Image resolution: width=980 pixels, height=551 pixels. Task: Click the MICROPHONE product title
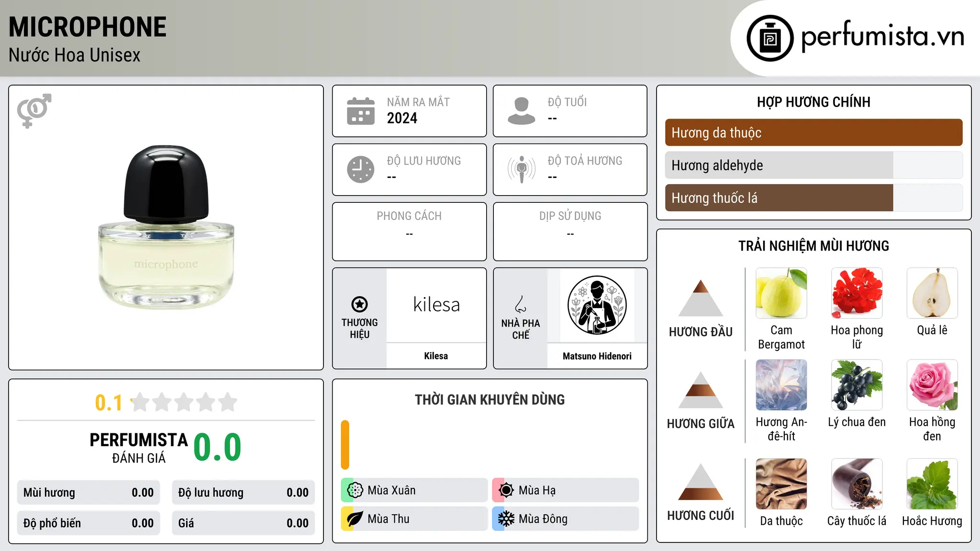click(88, 27)
